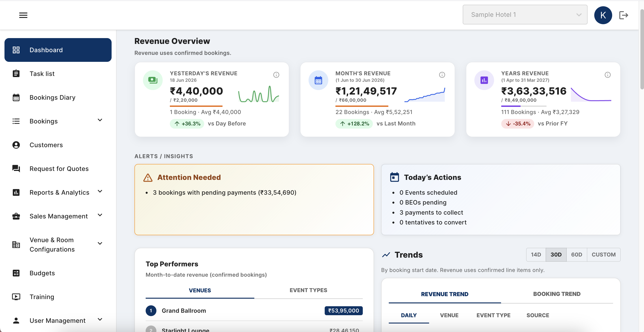Click the Customers person icon
The image size is (644, 332).
16,145
